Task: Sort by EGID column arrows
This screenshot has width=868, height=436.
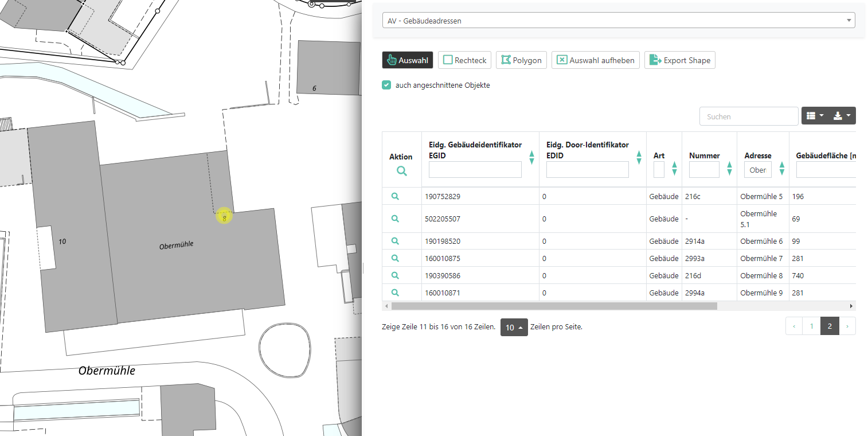Action: point(531,158)
